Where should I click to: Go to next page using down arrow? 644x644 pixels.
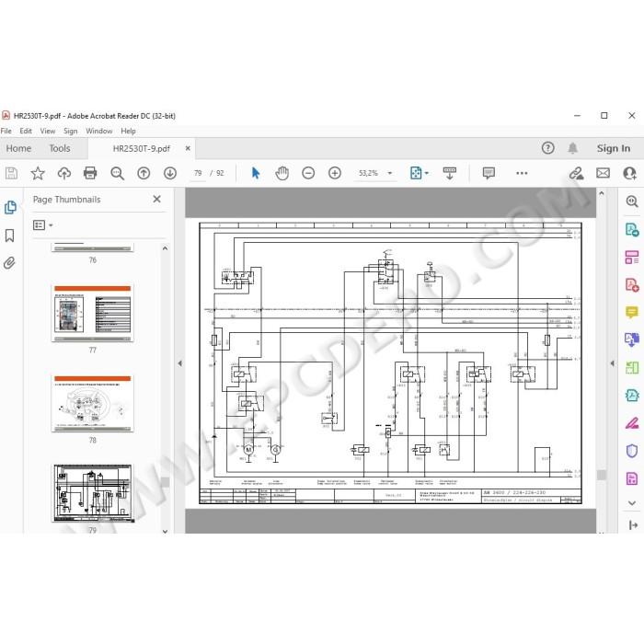pos(170,173)
